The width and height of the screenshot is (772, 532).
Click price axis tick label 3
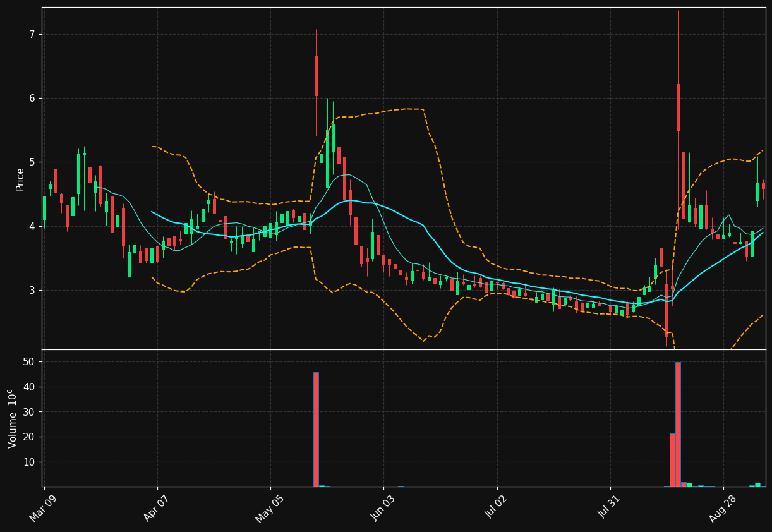pos(32,290)
